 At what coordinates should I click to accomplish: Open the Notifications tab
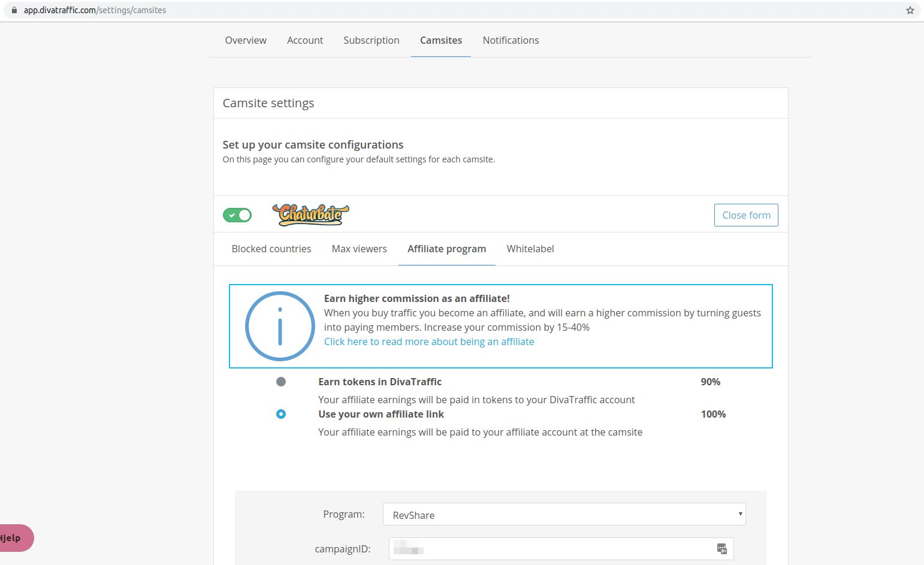511,40
